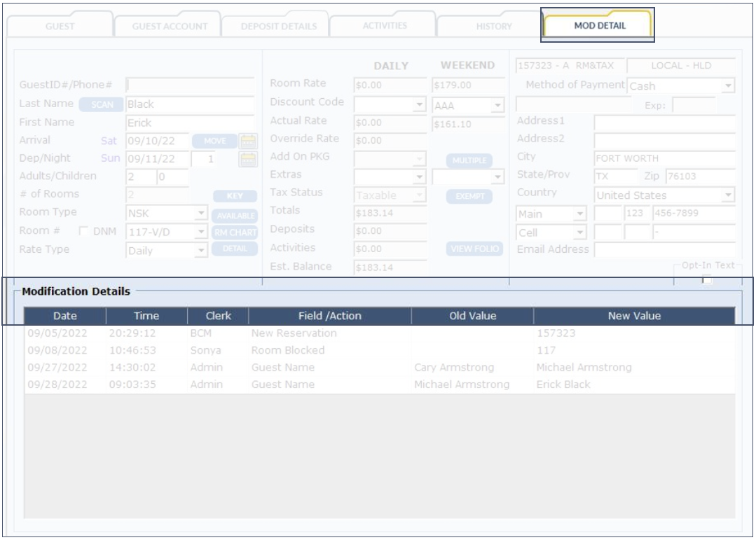Open the weekend Discount Code AAA dropdown
The height and width of the screenshot is (540, 756).
[497, 105]
